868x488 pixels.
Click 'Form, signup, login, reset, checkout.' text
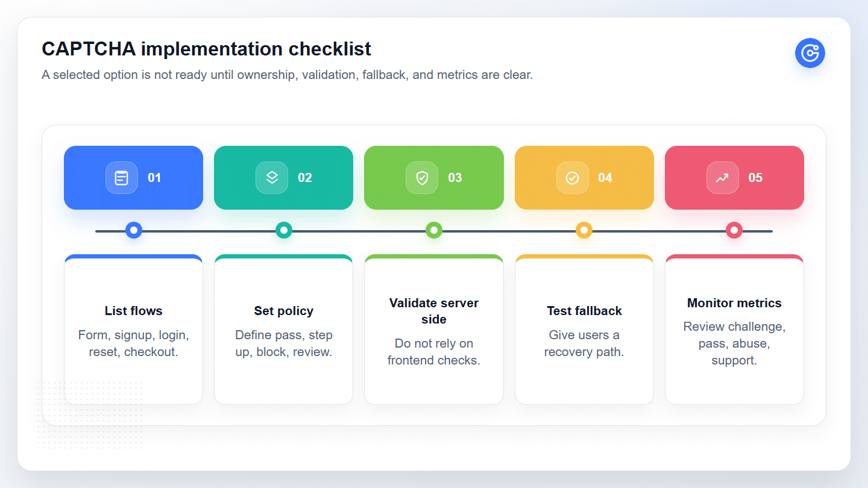[133, 343]
